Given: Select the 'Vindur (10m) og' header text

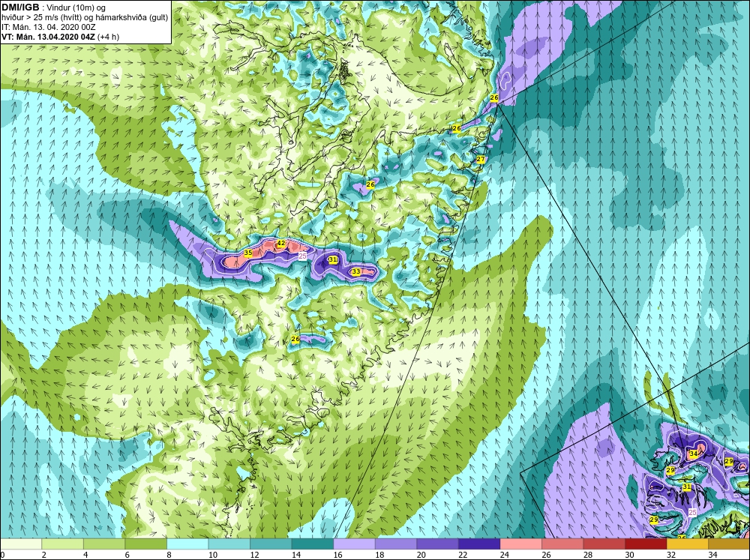Looking at the screenshot, I should pyautogui.click(x=76, y=7).
